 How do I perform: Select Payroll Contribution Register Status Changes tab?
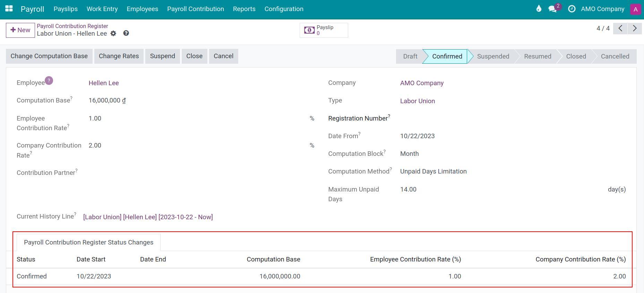88,242
